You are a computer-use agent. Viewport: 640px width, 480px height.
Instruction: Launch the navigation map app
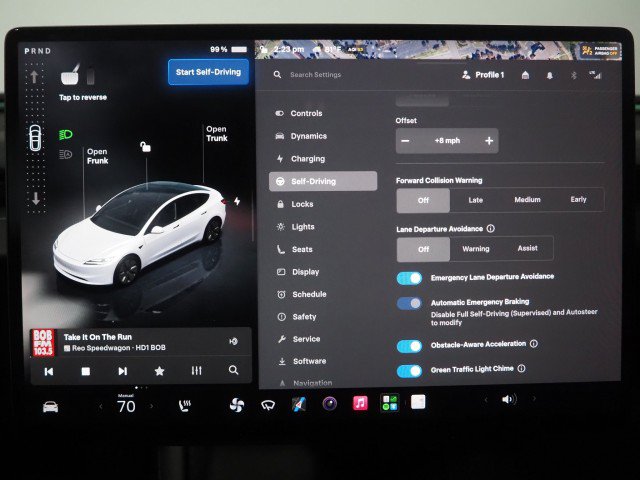tap(299, 404)
